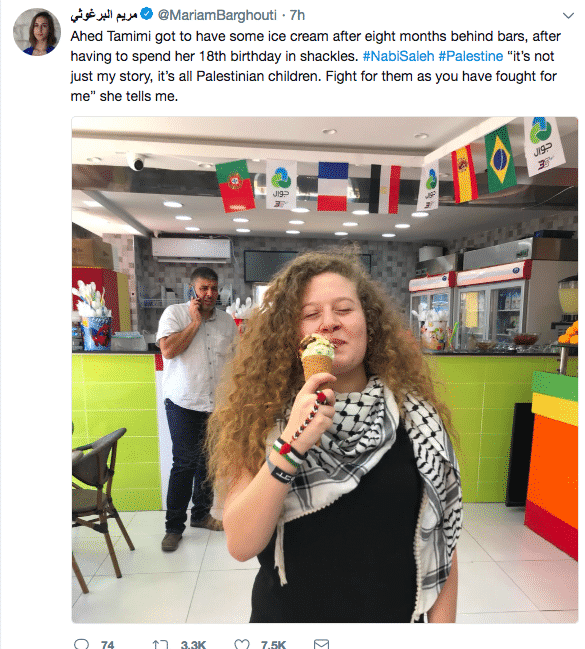Screen dimensions: 585x649
Task: Click the 3.3K retweets count
Action: 193,644
